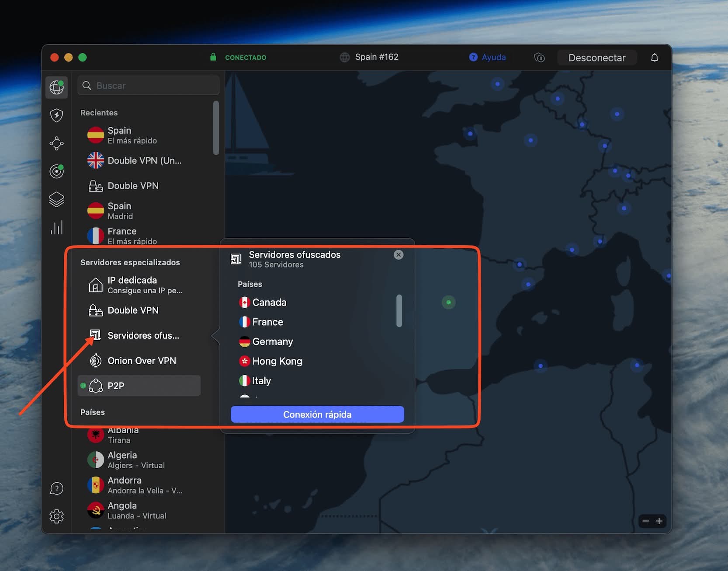Click the P2P servers icon

click(96, 386)
